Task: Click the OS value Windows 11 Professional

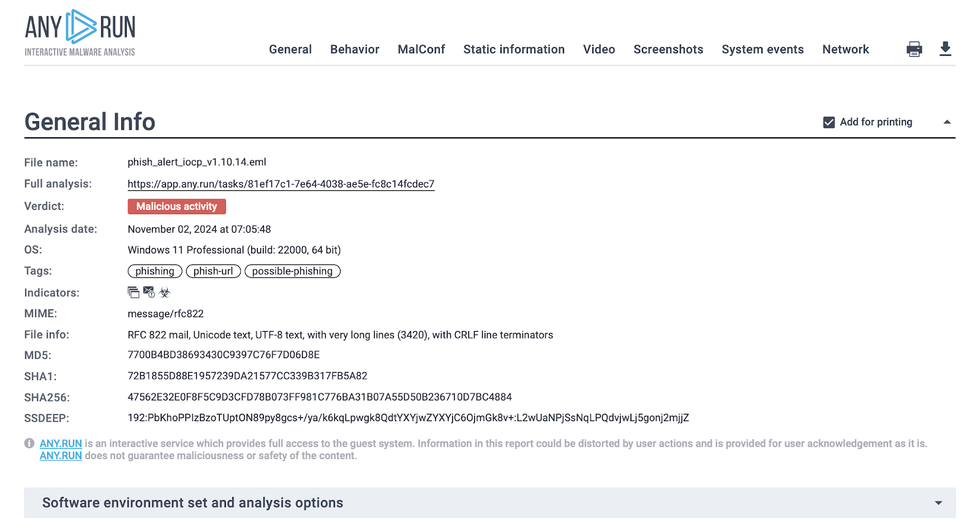Action: 234,250
